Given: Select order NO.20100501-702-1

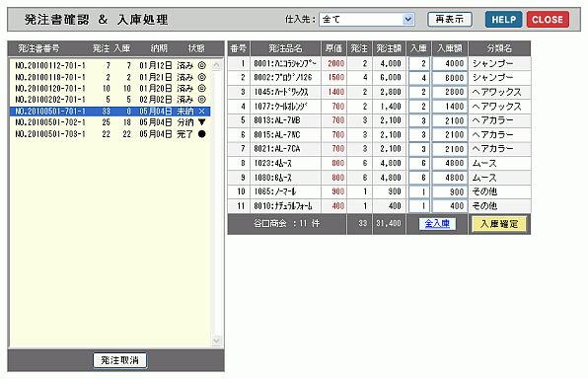Looking at the screenshot, I should tap(110, 122).
